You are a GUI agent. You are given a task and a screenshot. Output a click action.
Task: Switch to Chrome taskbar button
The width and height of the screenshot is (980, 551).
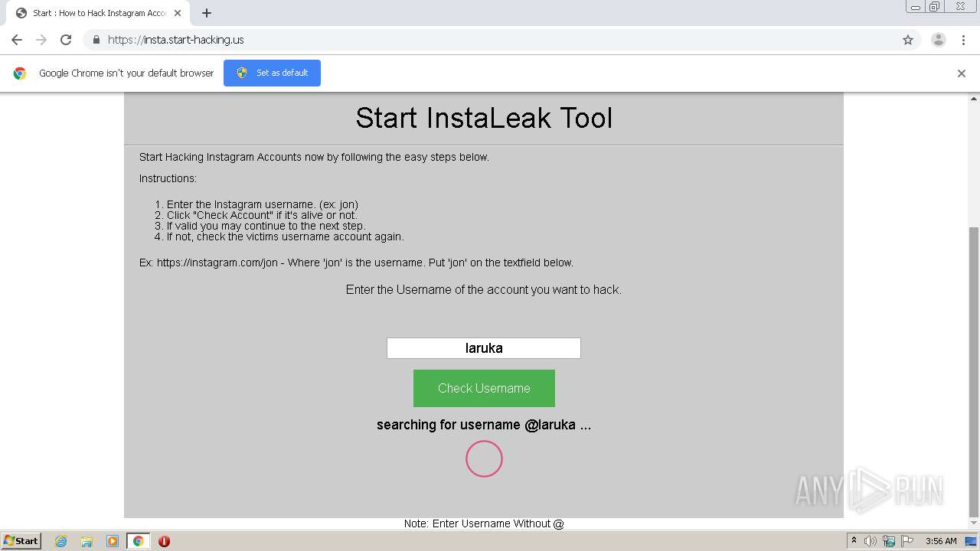[139, 541]
